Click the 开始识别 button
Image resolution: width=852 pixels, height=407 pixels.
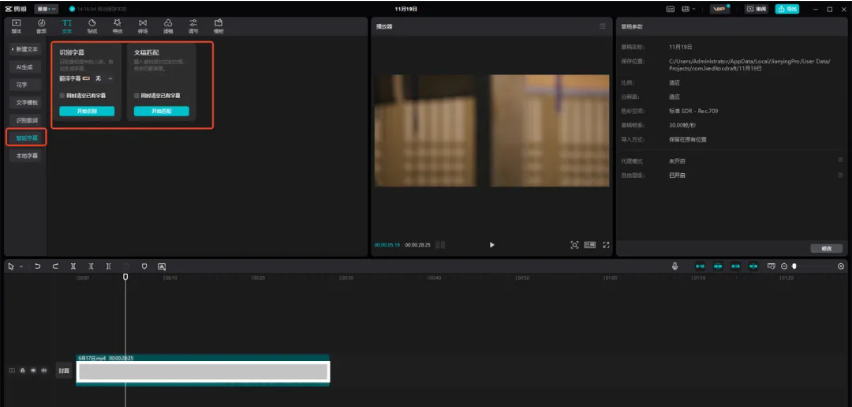tap(87, 111)
